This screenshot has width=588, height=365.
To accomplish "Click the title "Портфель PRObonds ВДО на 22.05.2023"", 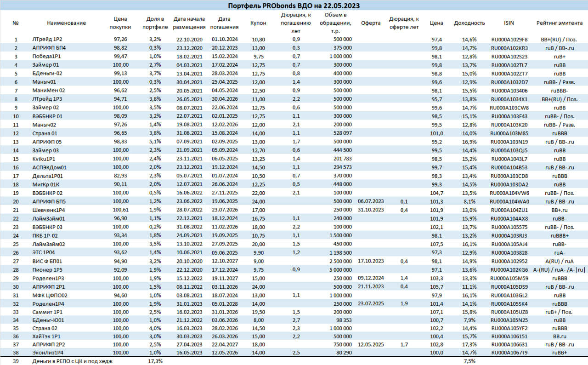I will (294, 6).
